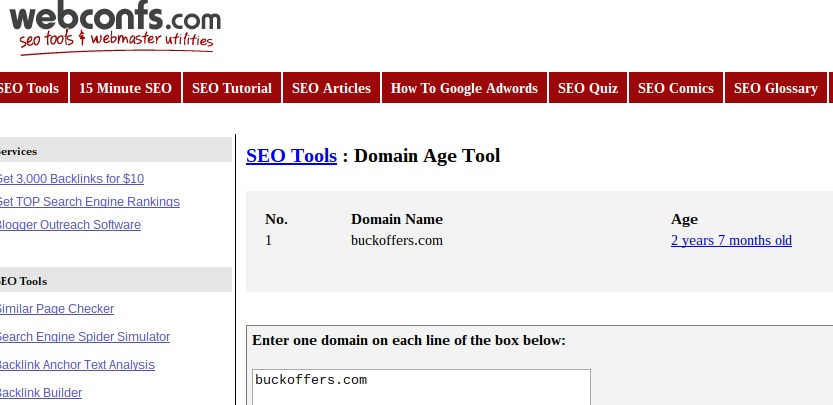The image size is (833, 405).
Task: Click into the domain list text box
Action: point(421,387)
